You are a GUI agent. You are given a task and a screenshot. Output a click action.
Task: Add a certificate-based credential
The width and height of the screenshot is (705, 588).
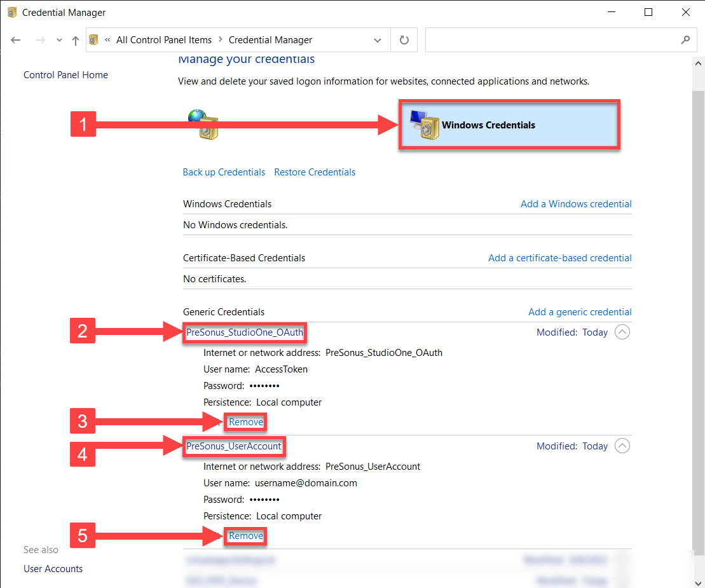click(x=560, y=258)
